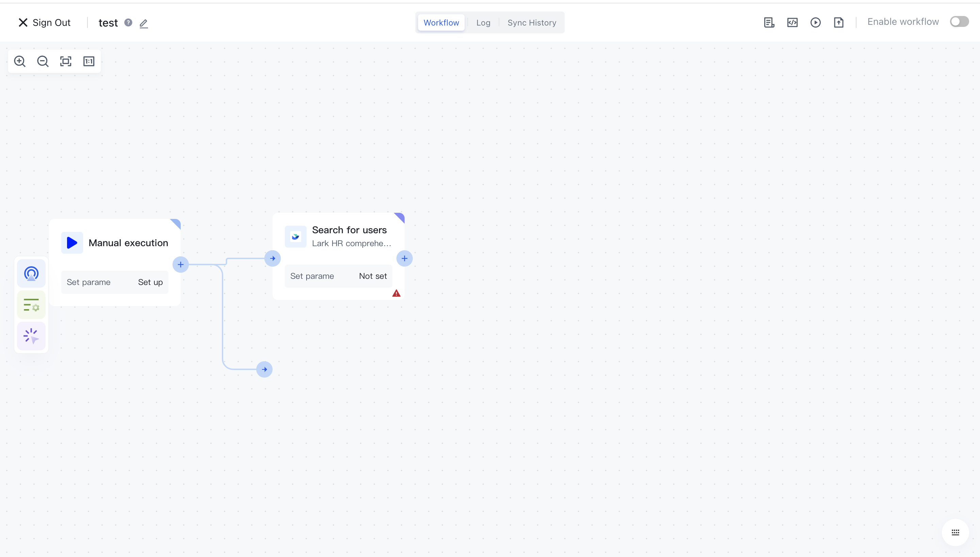Edit the workflow name with pencil icon

point(144,23)
